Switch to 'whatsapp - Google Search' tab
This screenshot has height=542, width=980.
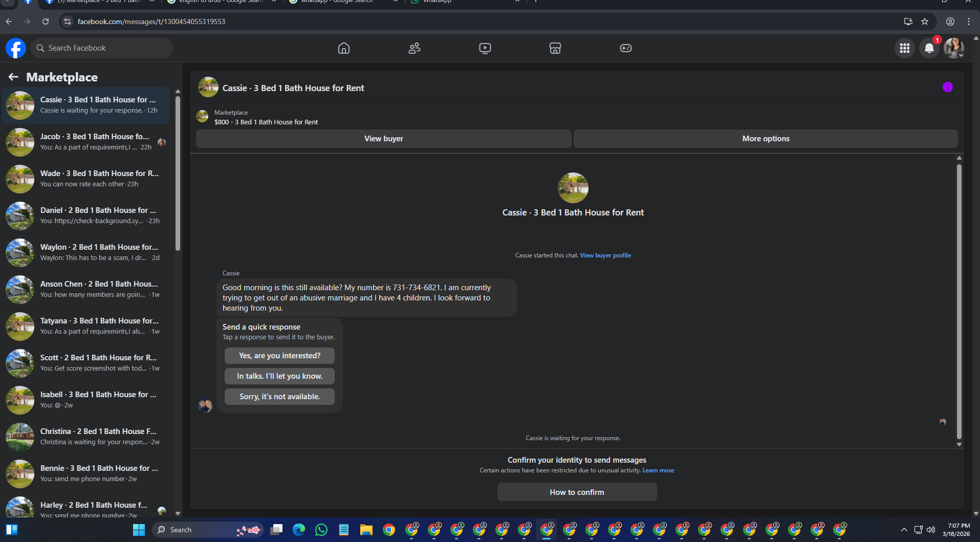pos(344,2)
